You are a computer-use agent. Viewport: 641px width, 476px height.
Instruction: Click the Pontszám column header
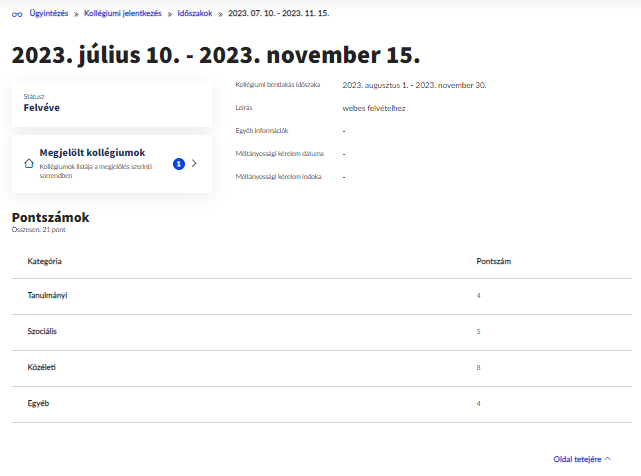495,261
